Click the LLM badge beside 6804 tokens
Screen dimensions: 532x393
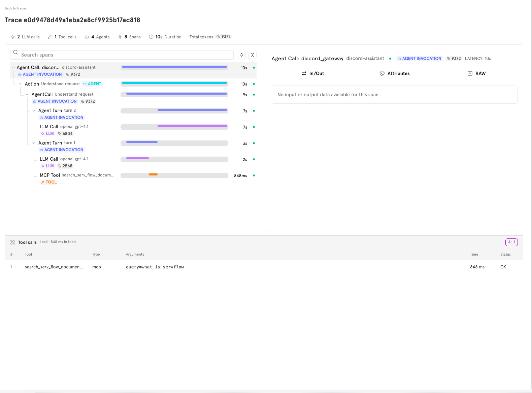tap(47, 134)
